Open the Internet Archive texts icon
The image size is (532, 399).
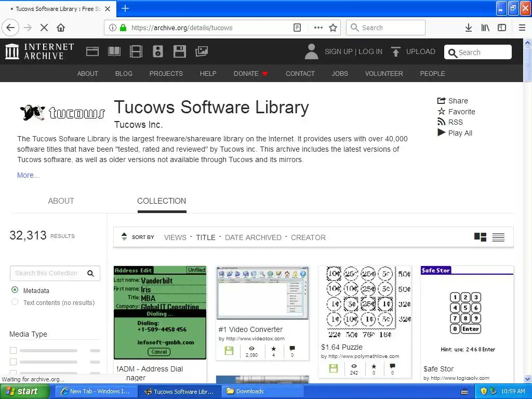coord(114,51)
